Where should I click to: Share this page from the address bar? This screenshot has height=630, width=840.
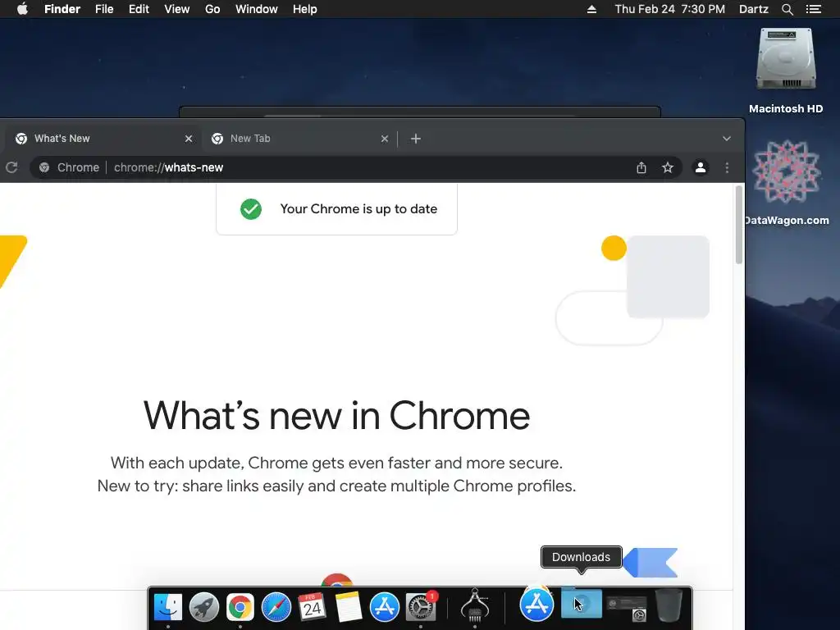[641, 167]
